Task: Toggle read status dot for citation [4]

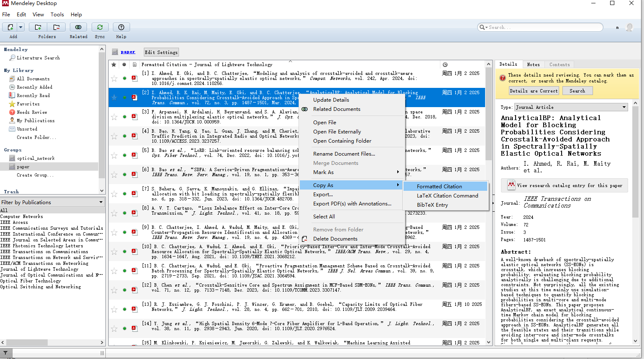Action: (124, 136)
